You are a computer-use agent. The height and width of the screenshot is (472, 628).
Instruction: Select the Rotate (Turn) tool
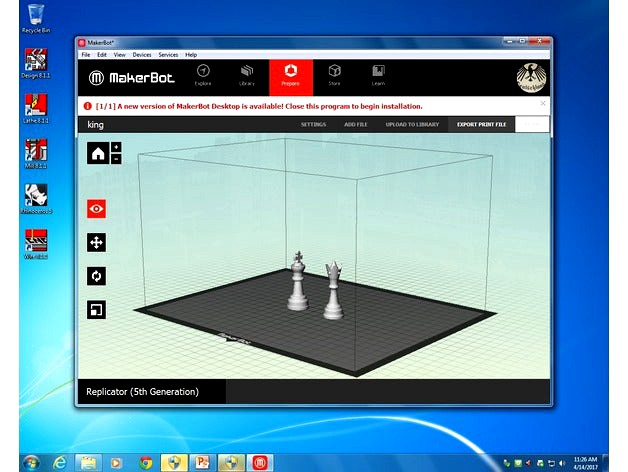(x=97, y=275)
